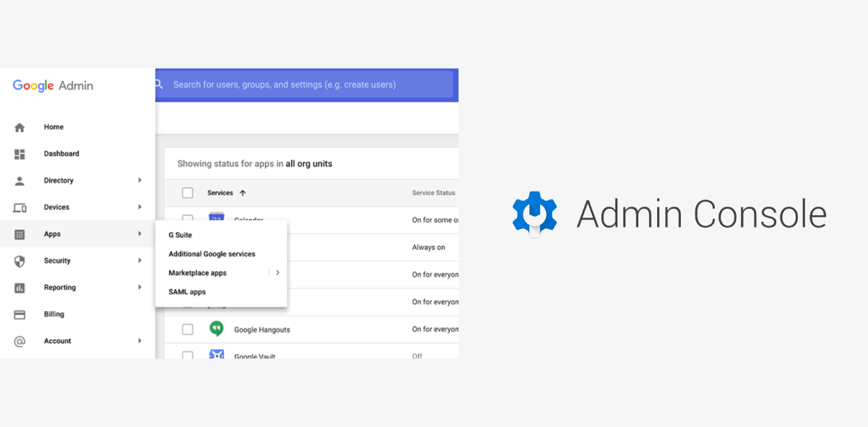Click the "Always on" status cell
This screenshot has width=868, height=427.
428,247
